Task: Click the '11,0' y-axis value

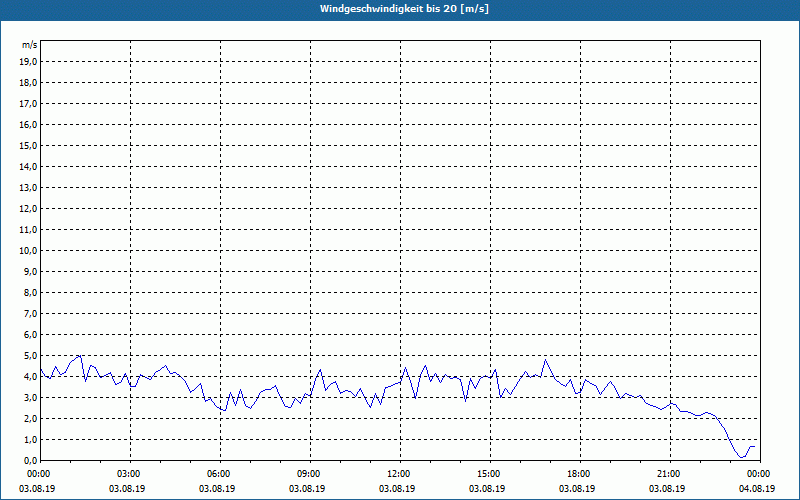Action: tap(28, 230)
